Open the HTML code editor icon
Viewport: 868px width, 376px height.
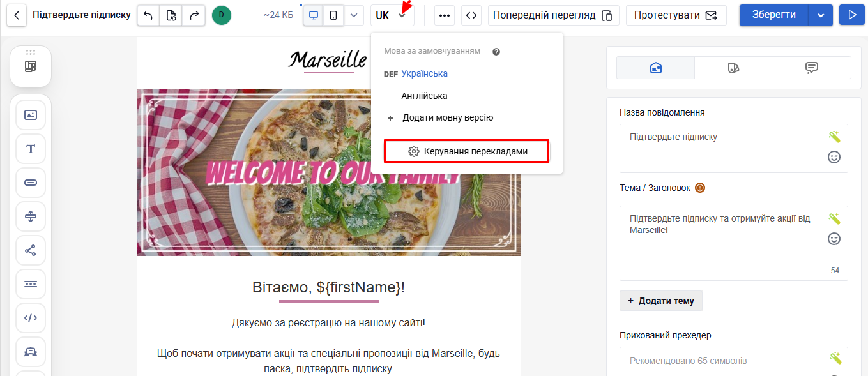[471, 15]
